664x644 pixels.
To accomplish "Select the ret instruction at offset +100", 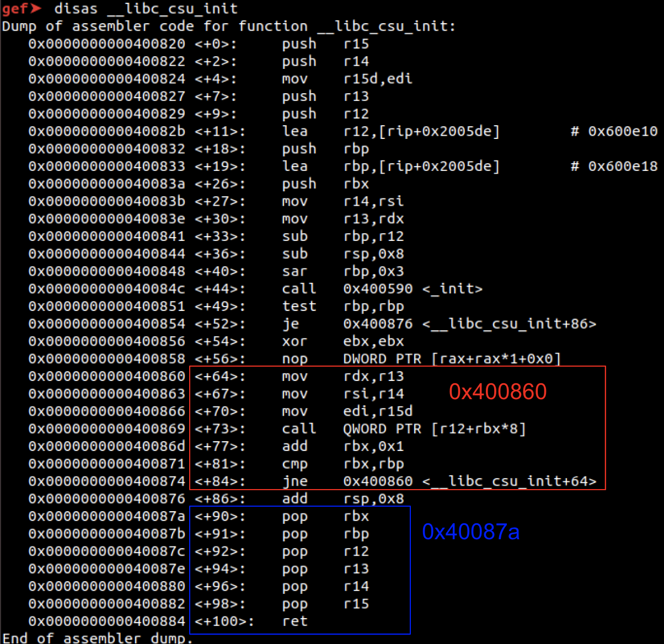I will point(295,621).
